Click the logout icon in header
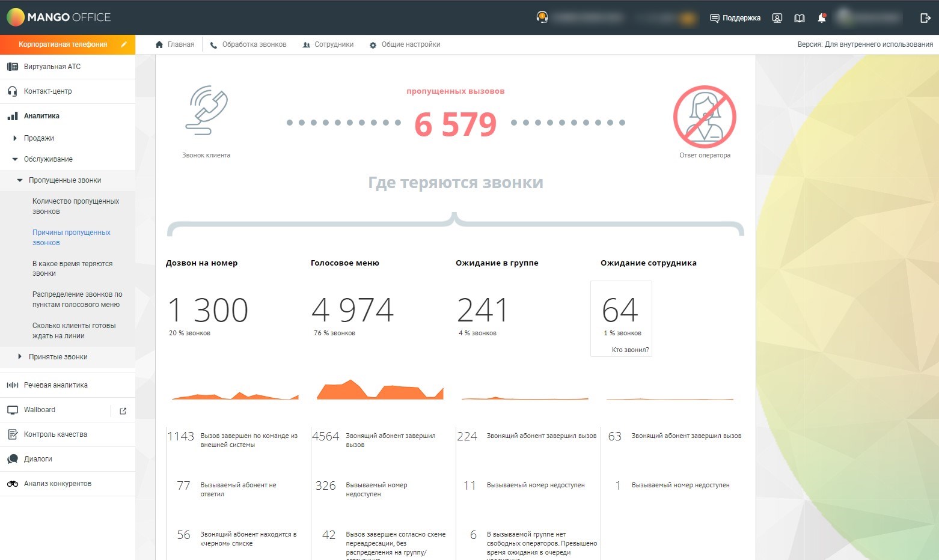The height and width of the screenshot is (560, 939). pyautogui.click(x=925, y=18)
